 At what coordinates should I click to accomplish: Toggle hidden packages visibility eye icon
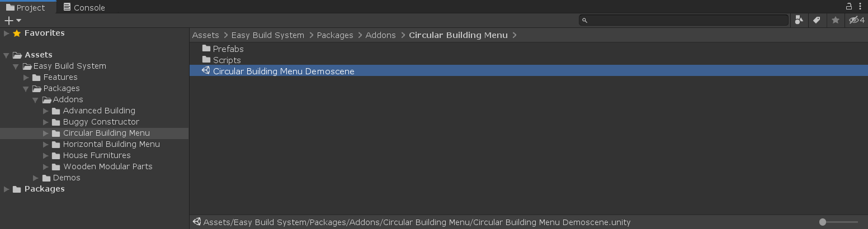pyautogui.click(x=856, y=20)
